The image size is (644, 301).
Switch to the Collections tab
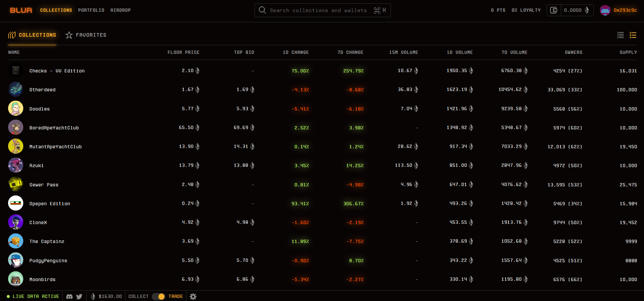point(32,35)
